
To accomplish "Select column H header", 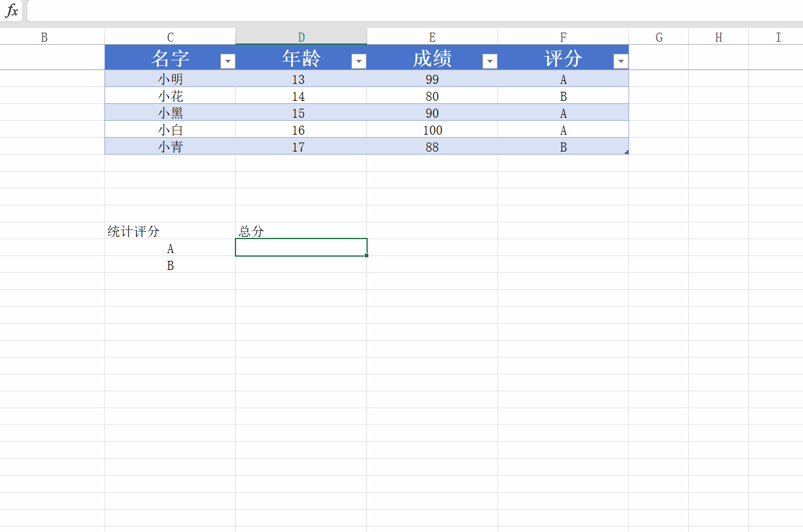I will (x=718, y=37).
